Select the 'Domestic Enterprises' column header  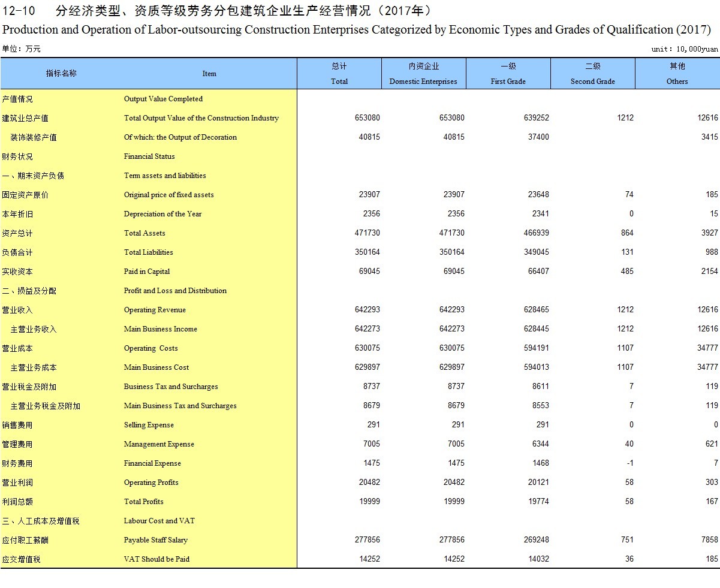click(423, 74)
